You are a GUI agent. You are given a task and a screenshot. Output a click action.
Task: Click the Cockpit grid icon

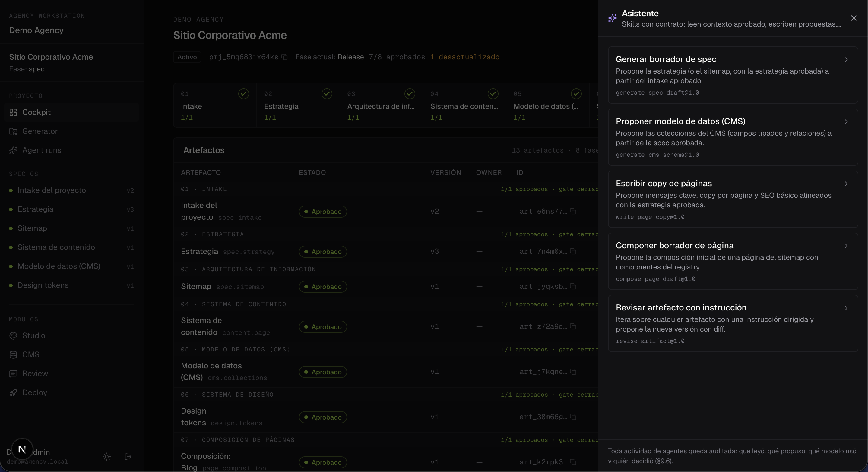tap(13, 112)
